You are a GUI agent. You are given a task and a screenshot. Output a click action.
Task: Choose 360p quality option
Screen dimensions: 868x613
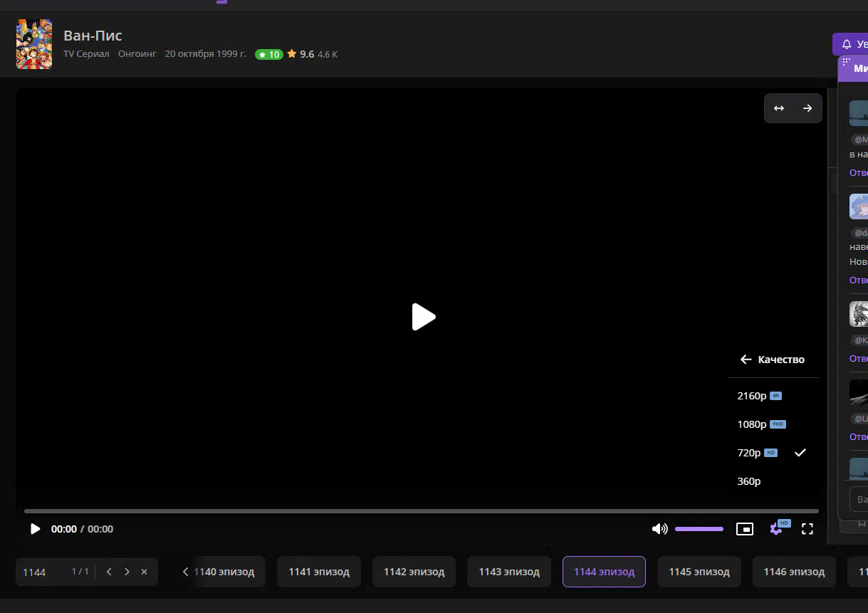[x=749, y=481]
